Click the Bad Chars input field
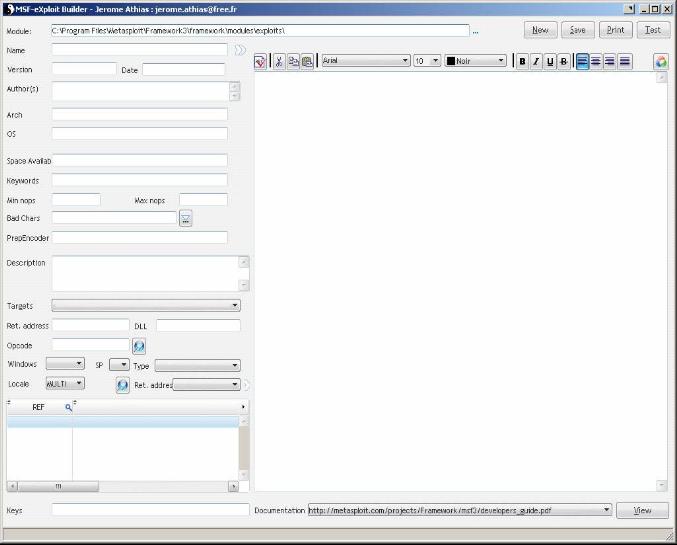The width and height of the screenshot is (677, 545). 114,218
